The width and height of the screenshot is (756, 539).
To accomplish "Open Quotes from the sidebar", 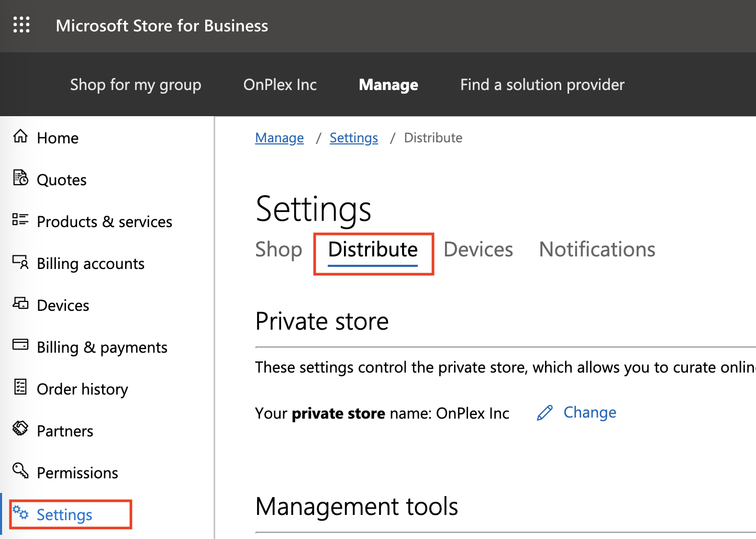I will 62,180.
